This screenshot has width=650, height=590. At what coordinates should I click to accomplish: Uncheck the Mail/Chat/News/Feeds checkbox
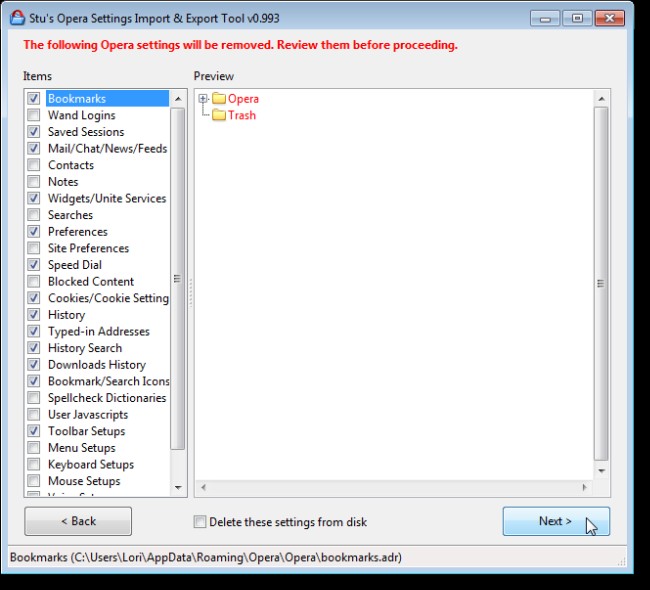tap(34, 148)
